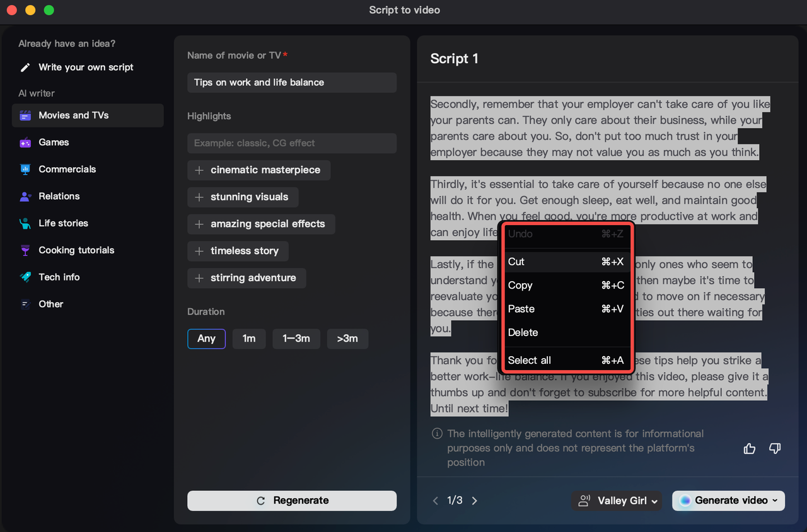This screenshot has height=532, width=807.
Task: Click the plus icon on cinematic masterpiece
Action: [199, 170]
